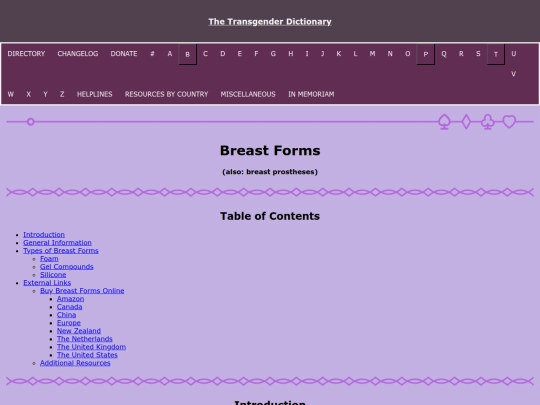
Task: Open the letter G section
Action: 273,54
